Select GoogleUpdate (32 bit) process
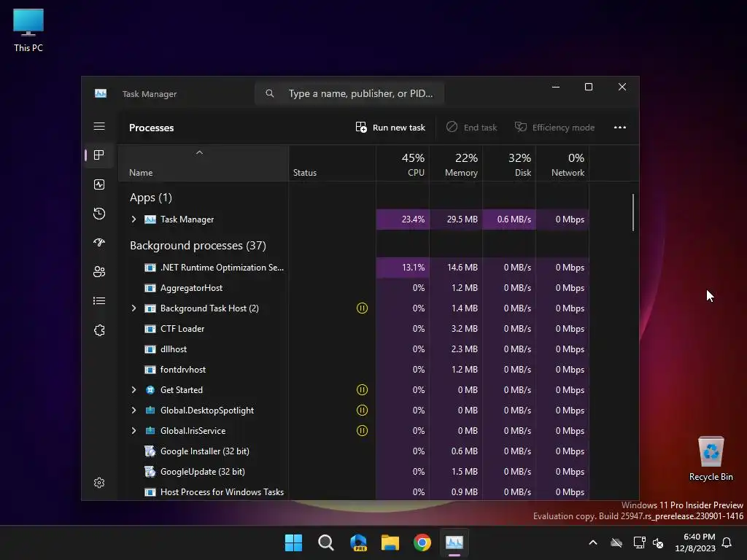Image resolution: width=747 pixels, height=560 pixels. point(354,472)
